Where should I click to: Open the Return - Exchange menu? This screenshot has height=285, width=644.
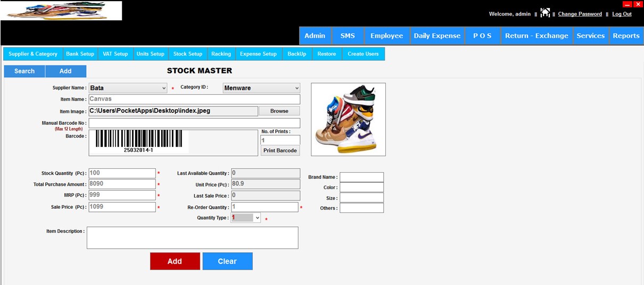[x=536, y=36]
